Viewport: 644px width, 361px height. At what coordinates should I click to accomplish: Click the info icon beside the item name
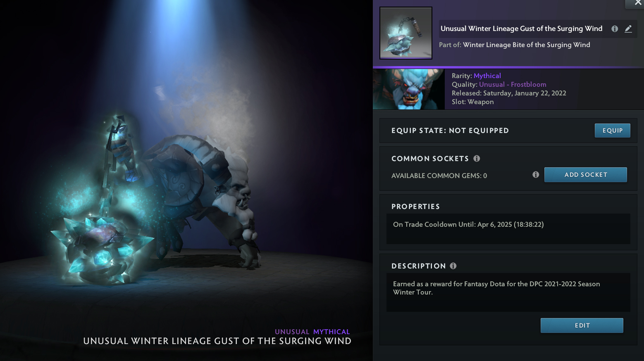point(615,29)
